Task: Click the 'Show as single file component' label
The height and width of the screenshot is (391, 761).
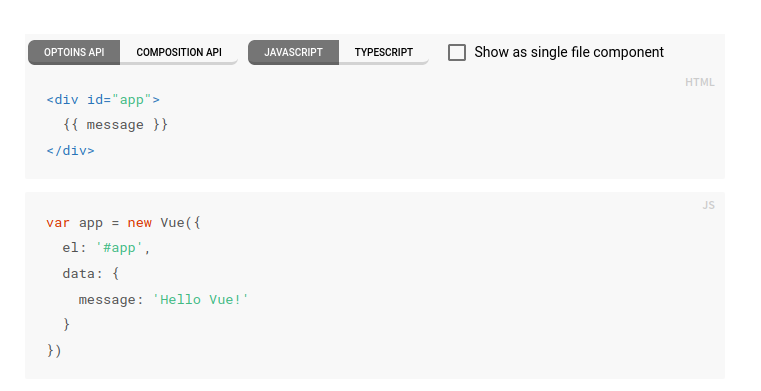Action: point(569,52)
